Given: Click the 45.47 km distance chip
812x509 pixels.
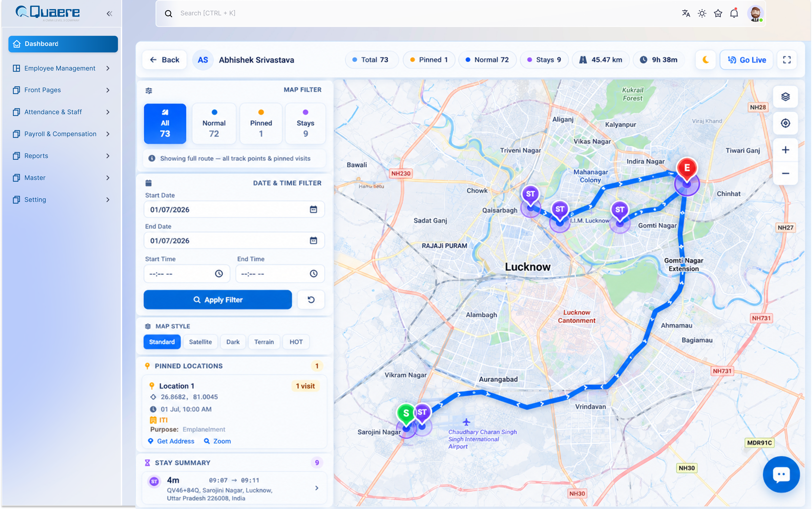Looking at the screenshot, I should (x=601, y=60).
